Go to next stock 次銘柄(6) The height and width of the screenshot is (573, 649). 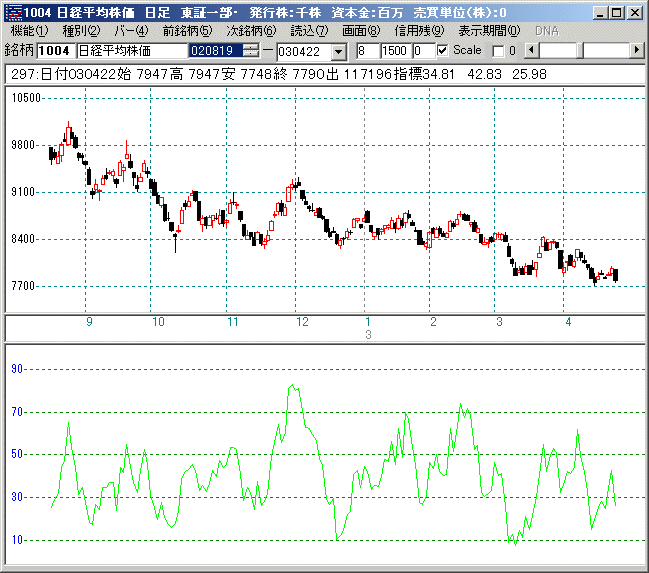(x=251, y=31)
